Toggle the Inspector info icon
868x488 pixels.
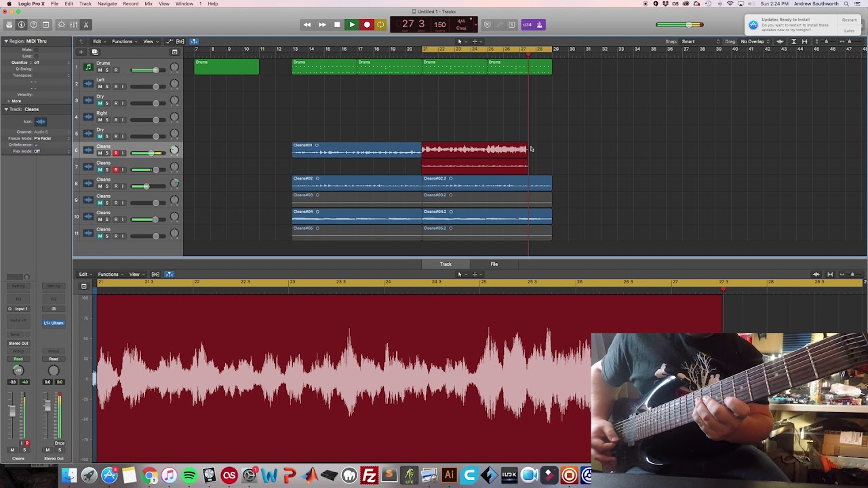point(21,25)
